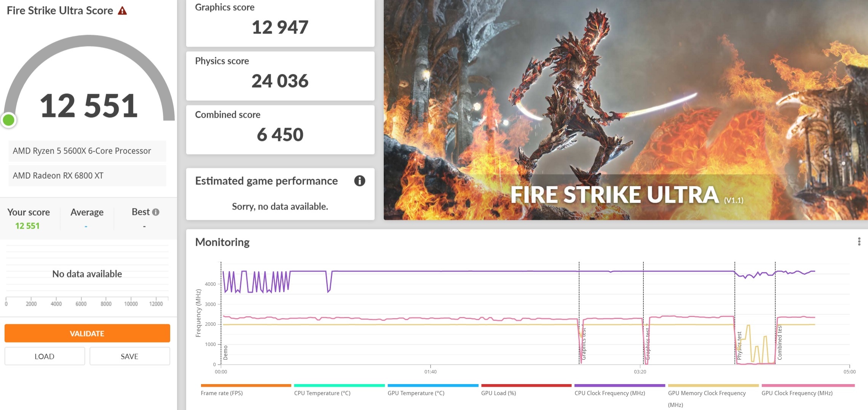This screenshot has width=868, height=410.
Task: Select the AMD Radeon RX 6800 XT row
Action: pos(87,176)
